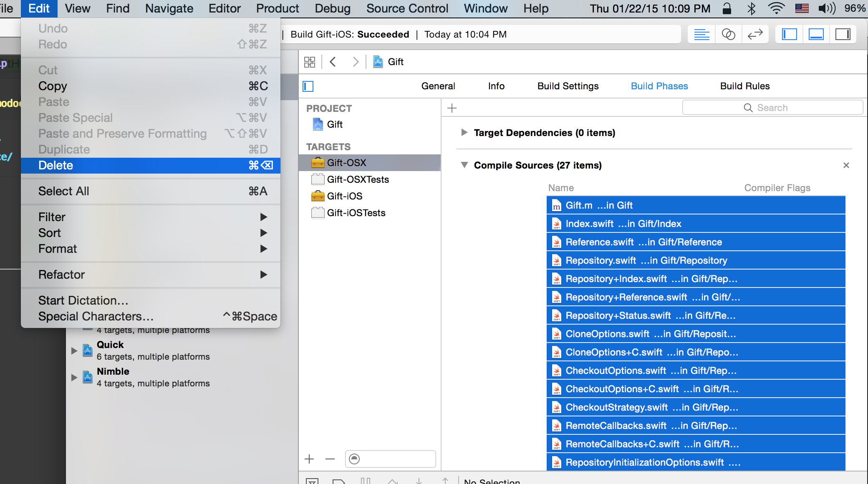This screenshot has width=868, height=484.
Task: Select the Gift-iOS target
Action: (x=344, y=196)
